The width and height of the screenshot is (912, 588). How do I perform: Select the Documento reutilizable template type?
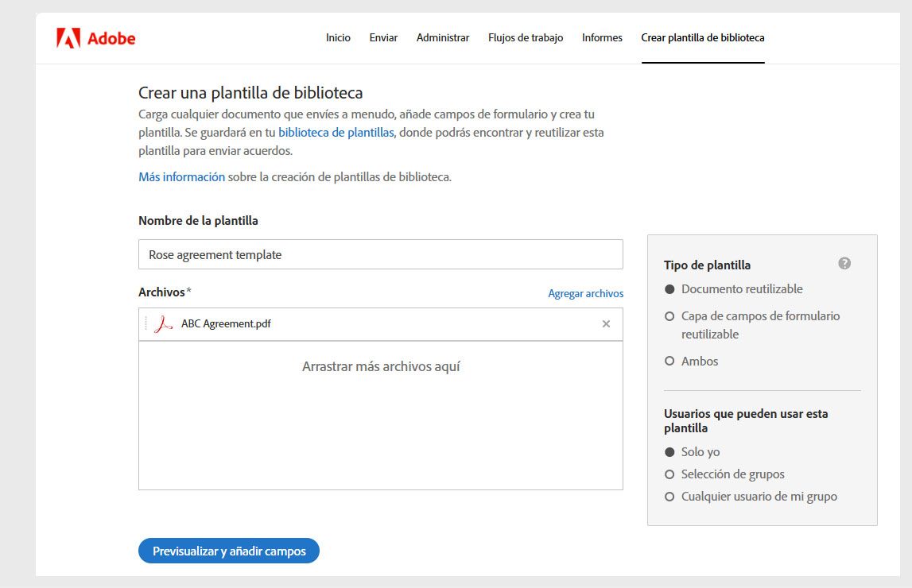(669, 289)
